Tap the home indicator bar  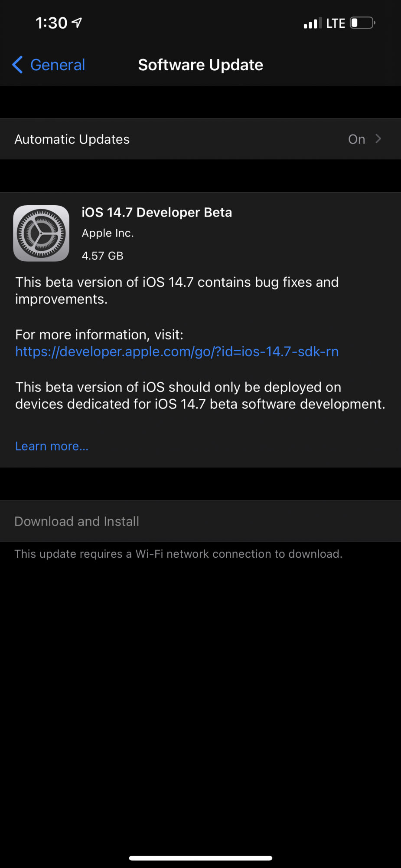tap(201, 858)
